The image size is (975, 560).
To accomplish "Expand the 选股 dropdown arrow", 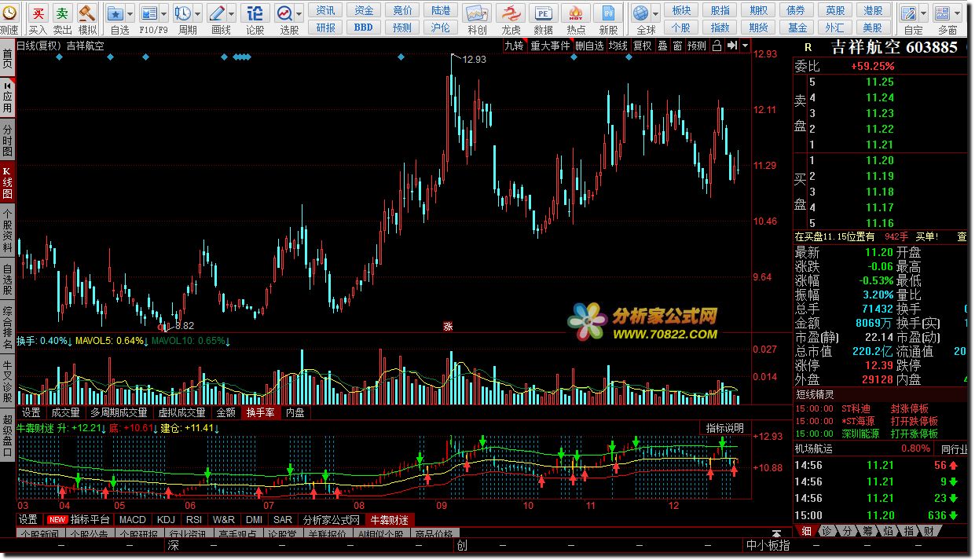I will coord(299,13).
